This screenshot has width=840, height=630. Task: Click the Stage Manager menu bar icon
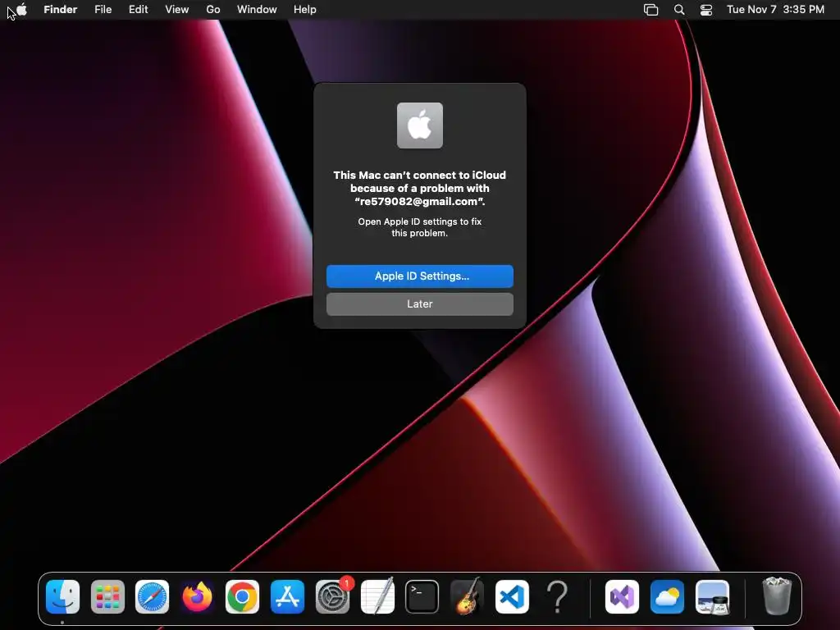point(651,10)
